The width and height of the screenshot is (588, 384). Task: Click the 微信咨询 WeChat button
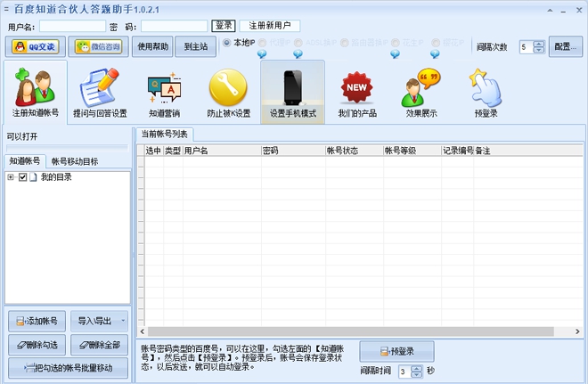98,46
